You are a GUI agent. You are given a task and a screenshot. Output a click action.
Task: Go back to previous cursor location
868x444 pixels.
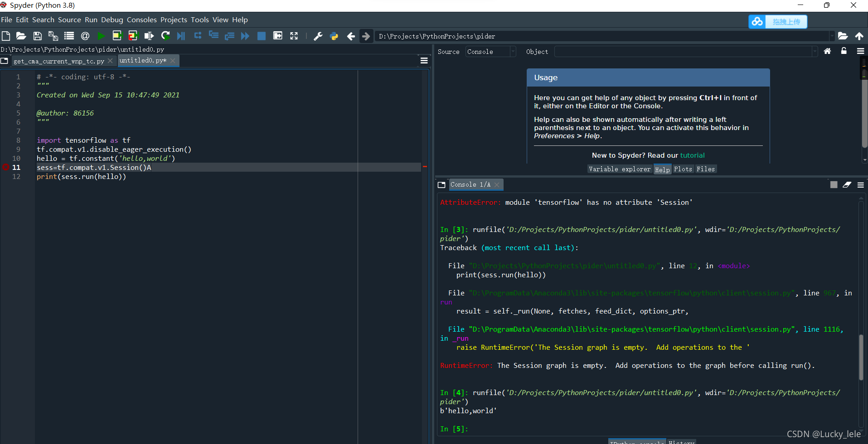[x=351, y=36]
